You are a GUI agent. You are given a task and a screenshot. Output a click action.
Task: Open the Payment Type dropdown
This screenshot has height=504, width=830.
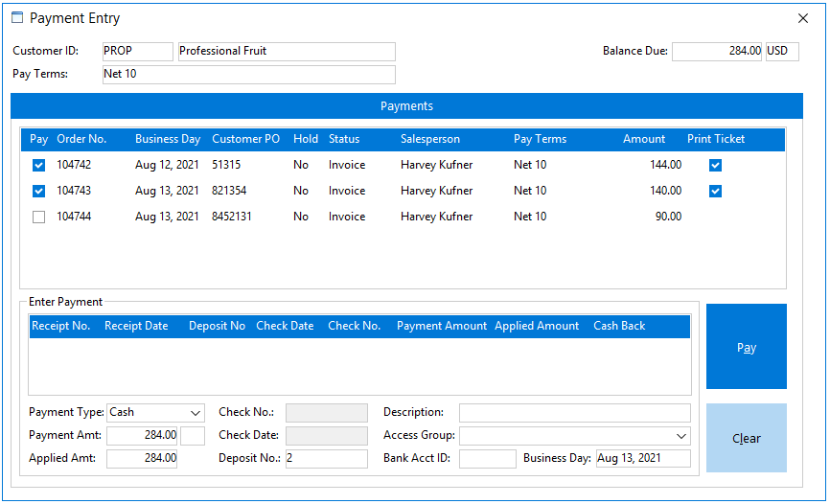click(196, 412)
